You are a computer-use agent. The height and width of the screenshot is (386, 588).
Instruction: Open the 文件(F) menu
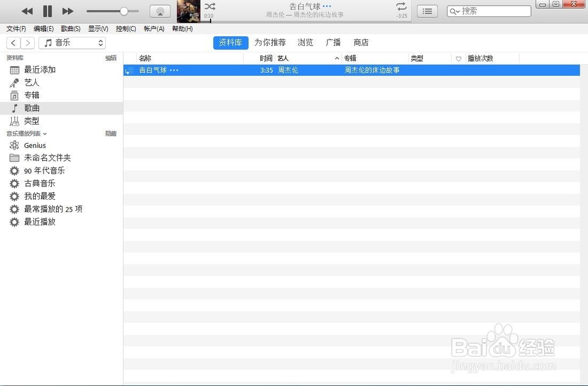16,29
